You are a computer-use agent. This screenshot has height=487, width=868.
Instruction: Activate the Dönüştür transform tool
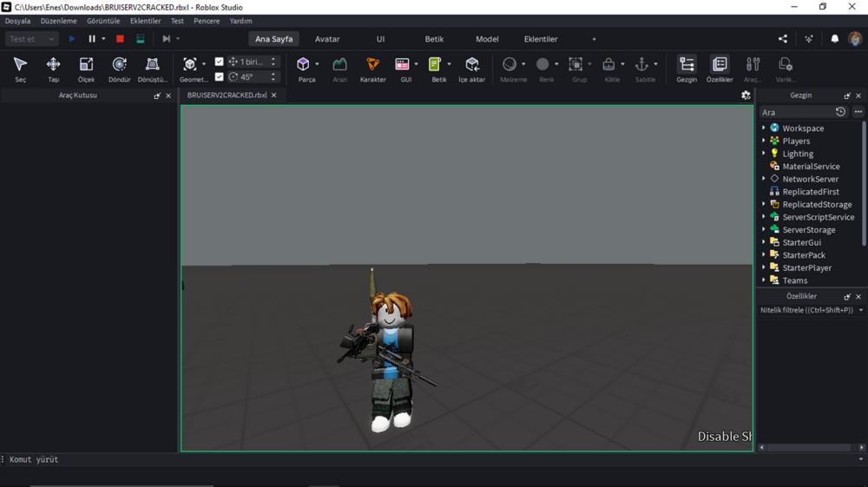tap(152, 69)
